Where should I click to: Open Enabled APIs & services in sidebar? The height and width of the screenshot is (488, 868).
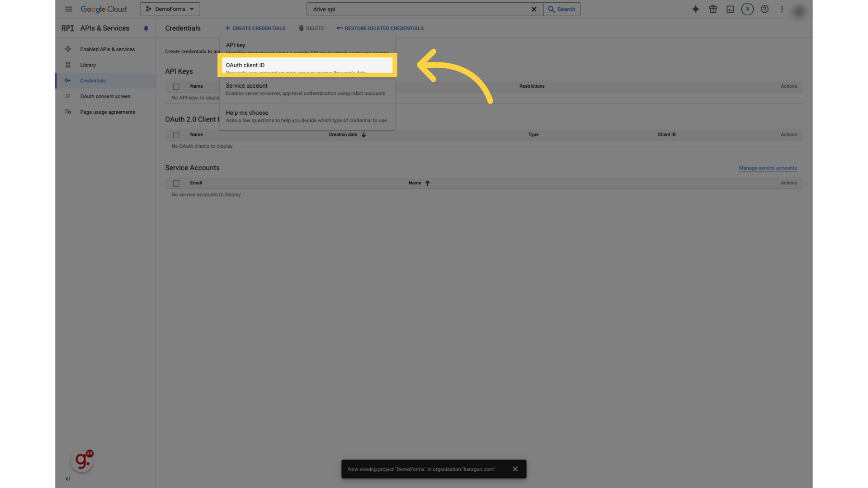(105, 49)
